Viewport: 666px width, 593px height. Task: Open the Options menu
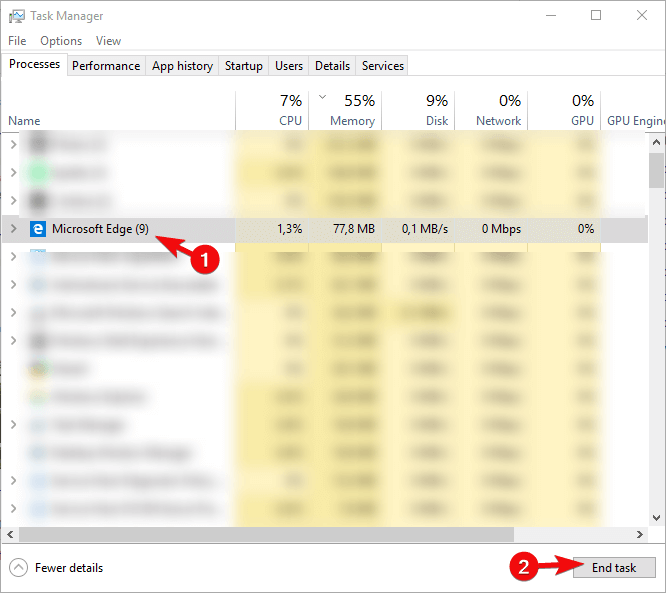pyautogui.click(x=61, y=41)
